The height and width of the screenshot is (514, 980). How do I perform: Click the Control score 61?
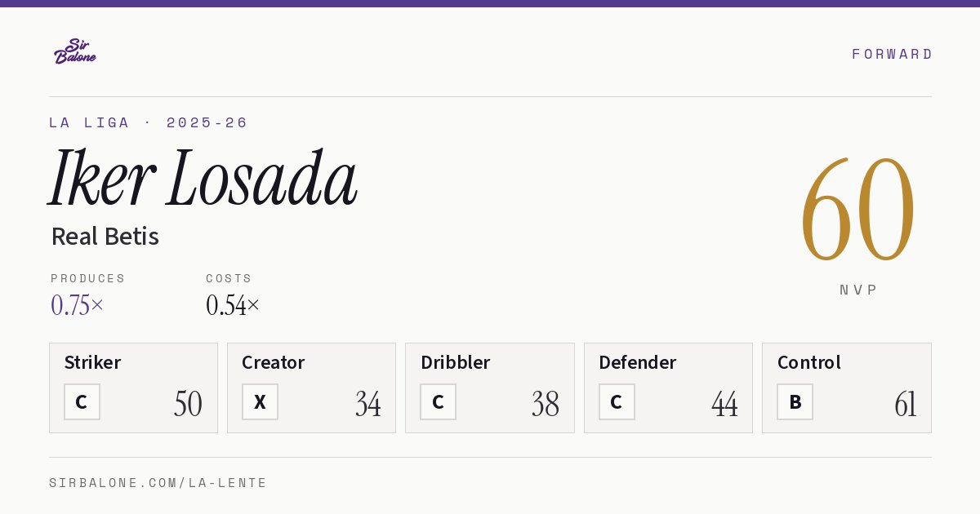tap(906, 404)
